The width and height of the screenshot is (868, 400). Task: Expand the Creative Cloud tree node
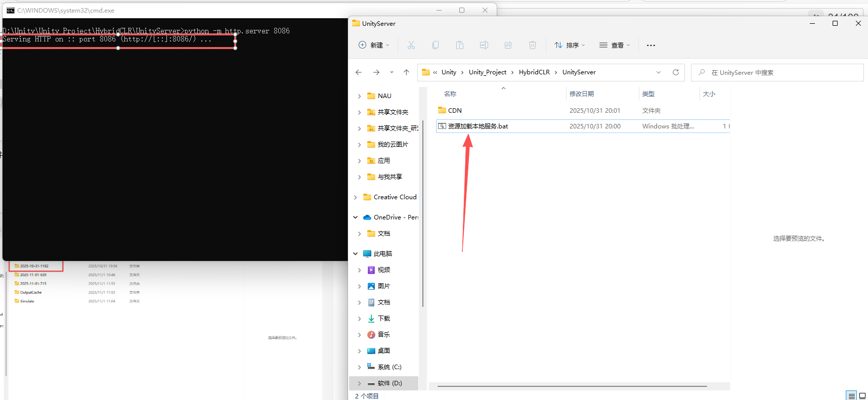(355, 197)
